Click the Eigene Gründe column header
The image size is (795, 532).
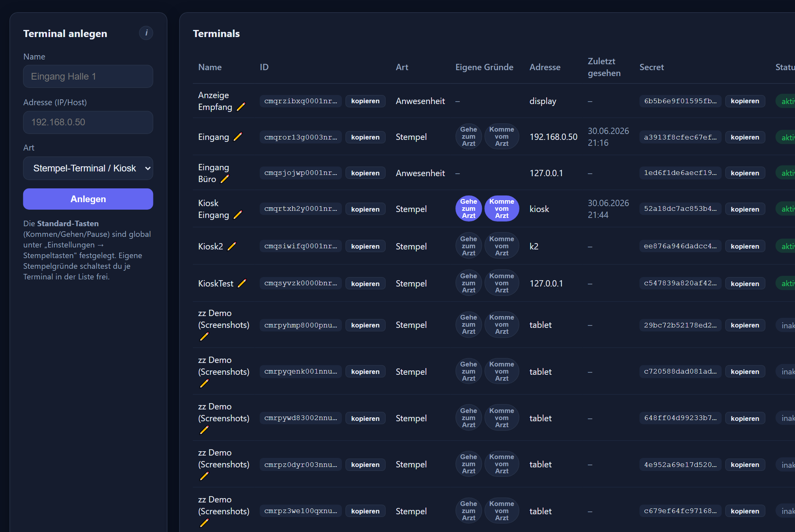pos(484,67)
